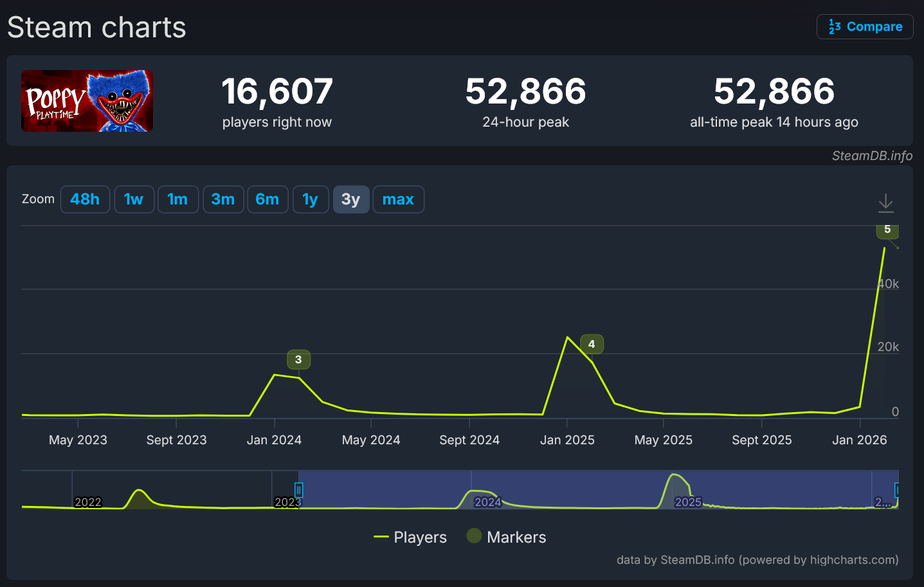Click the Compare button
The image size is (924, 587).
pyautogui.click(x=865, y=27)
